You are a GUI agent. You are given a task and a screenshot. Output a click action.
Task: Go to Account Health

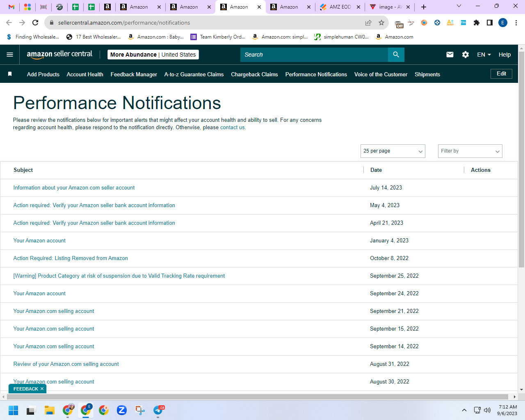[85, 74]
